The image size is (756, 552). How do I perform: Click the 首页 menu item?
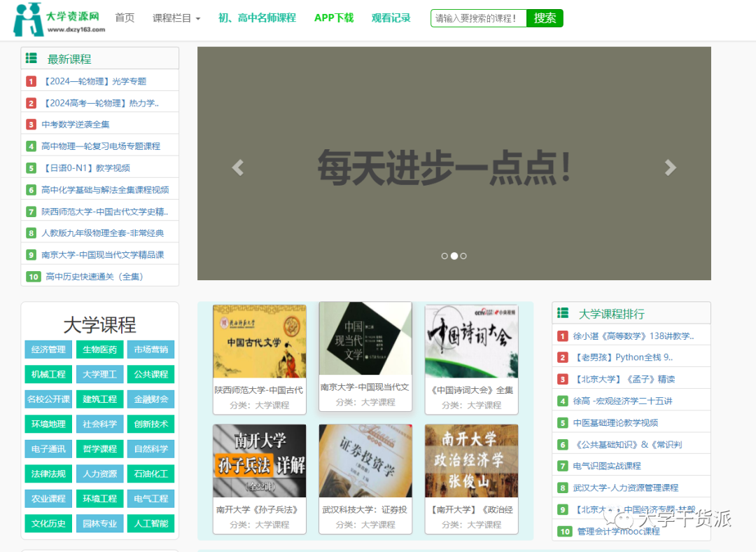[125, 18]
